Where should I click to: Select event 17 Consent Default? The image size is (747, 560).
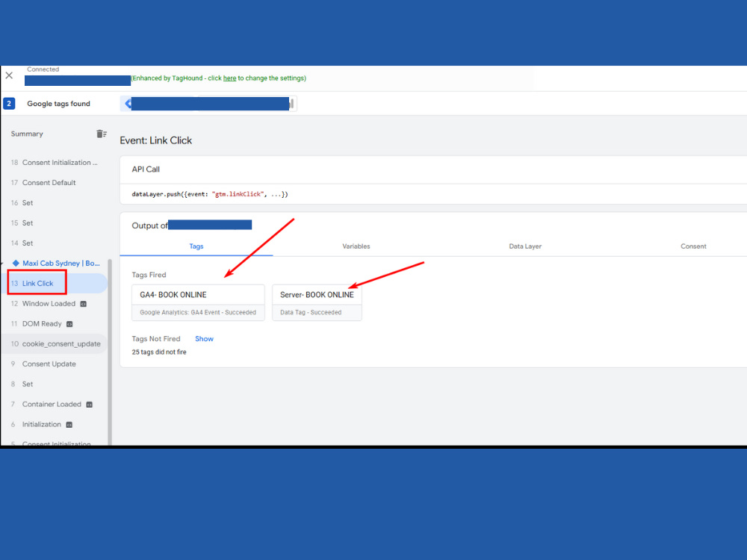[x=55, y=182]
